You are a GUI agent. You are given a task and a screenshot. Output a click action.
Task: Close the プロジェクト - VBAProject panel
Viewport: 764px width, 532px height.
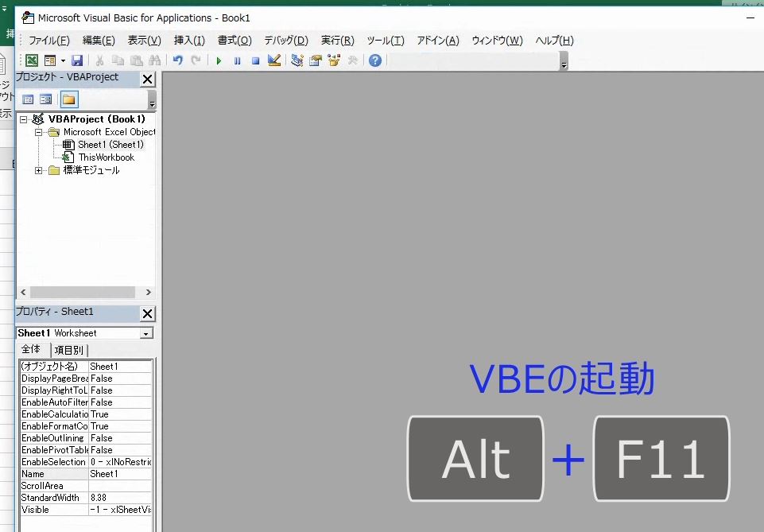point(147,79)
